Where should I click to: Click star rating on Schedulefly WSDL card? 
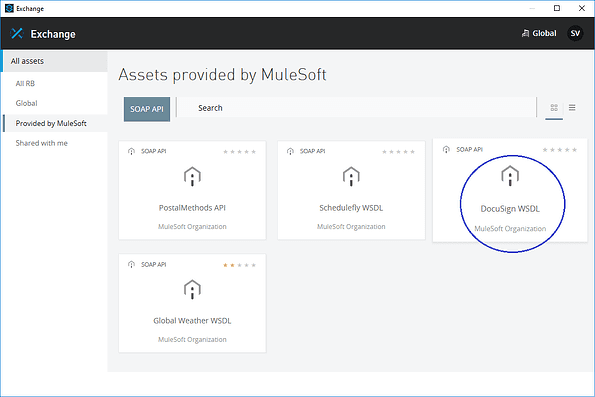(x=398, y=152)
